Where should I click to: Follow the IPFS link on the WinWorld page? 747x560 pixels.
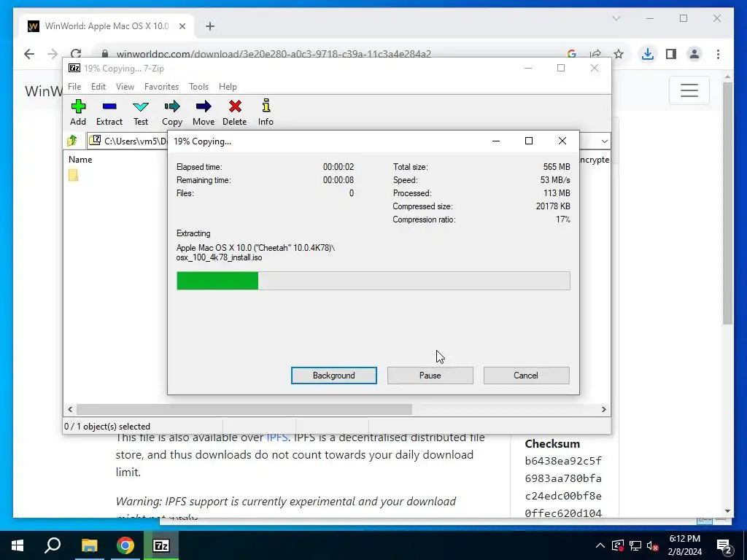(276, 437)
